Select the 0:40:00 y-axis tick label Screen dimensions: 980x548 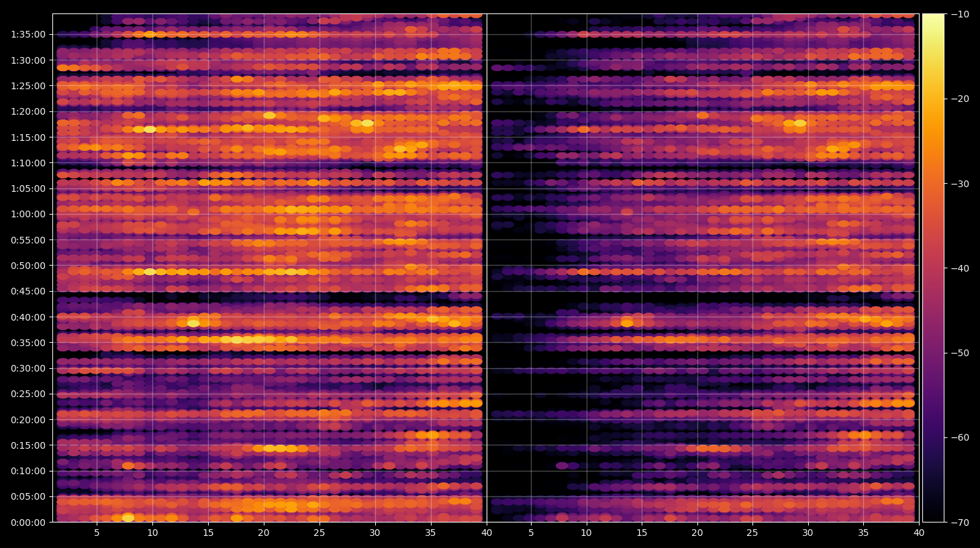point(28,317)
